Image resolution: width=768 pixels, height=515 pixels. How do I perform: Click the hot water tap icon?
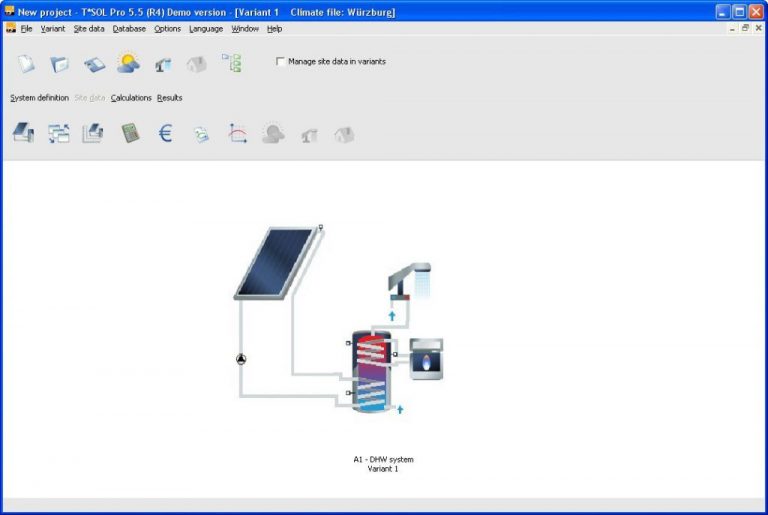(x=162, y=64)
